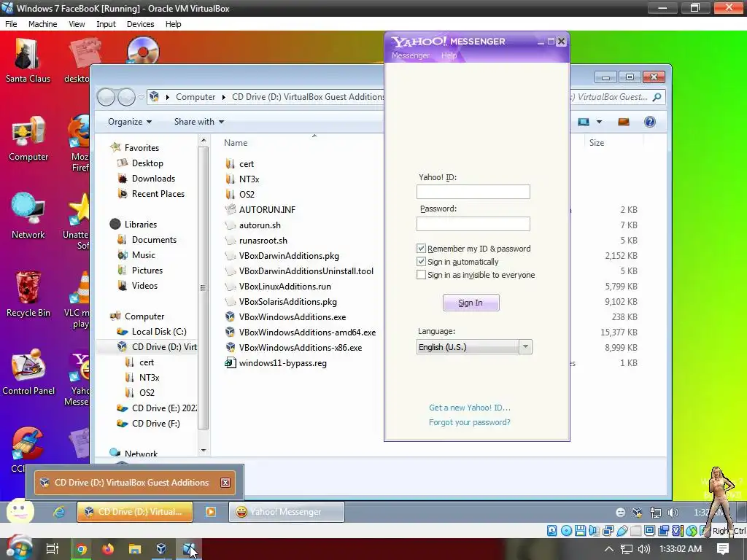Viewport: 747px width, 560px height.
Task: Click VirtualBox audio status icon
Action: pyautogui.click(x=594, y=531)
